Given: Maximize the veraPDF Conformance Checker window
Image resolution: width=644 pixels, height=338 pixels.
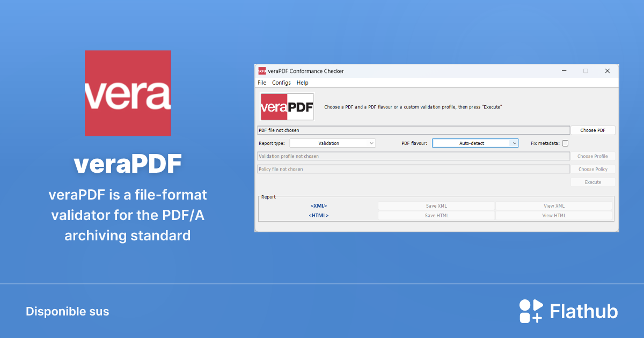Looking at the screenshot, I should click(x=586, y=71).
